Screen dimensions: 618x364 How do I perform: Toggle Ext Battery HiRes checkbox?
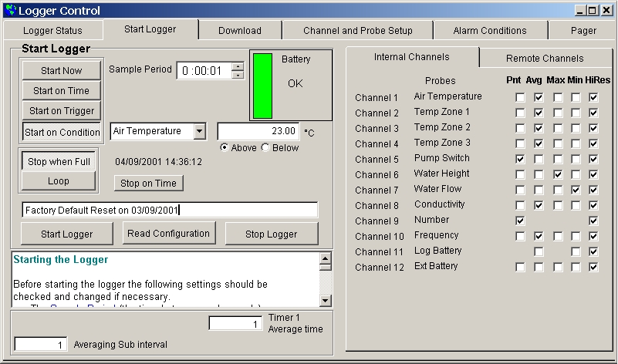click(x=593, y=267)
